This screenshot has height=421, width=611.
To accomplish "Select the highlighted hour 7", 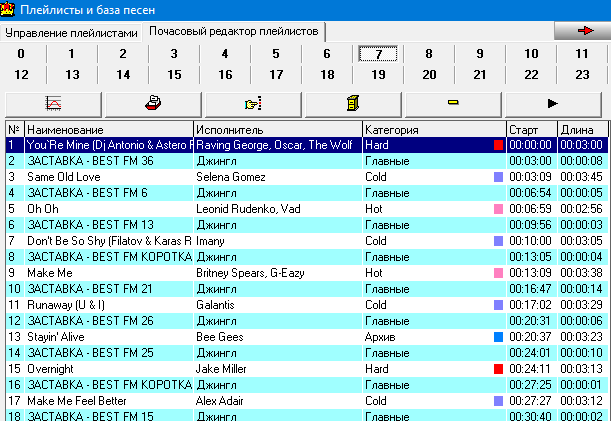I will (378, 54).
